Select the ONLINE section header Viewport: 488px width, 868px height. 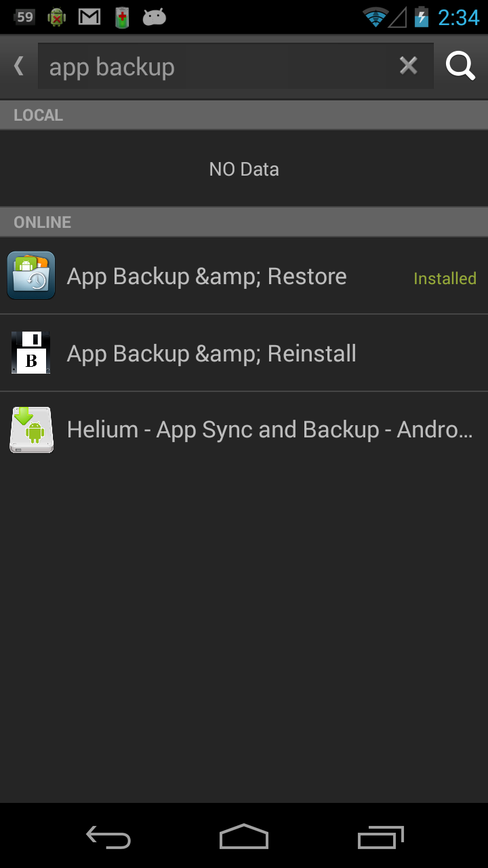point(42,222)
